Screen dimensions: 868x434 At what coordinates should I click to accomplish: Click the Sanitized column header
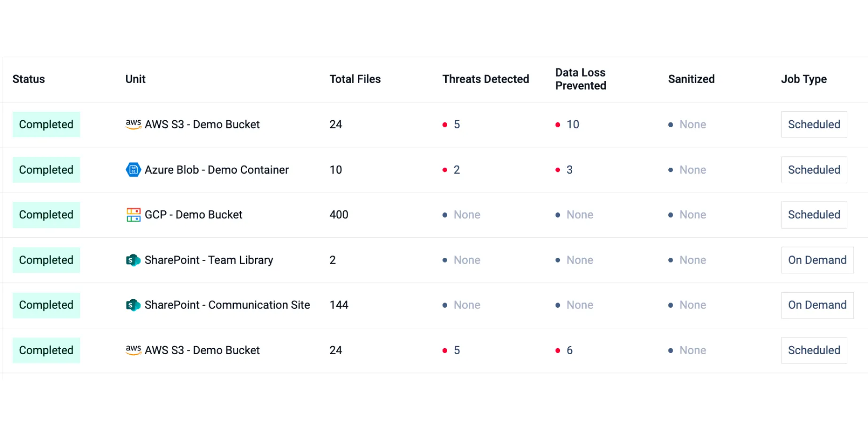pyautogui.click(x=691, y=79)
